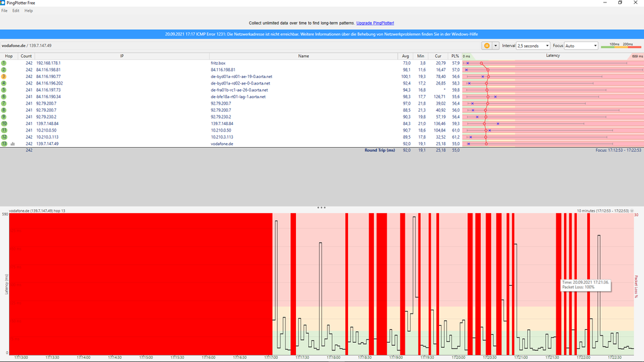Click the orange hop 3 circle icon

click(x=4, y=76)
